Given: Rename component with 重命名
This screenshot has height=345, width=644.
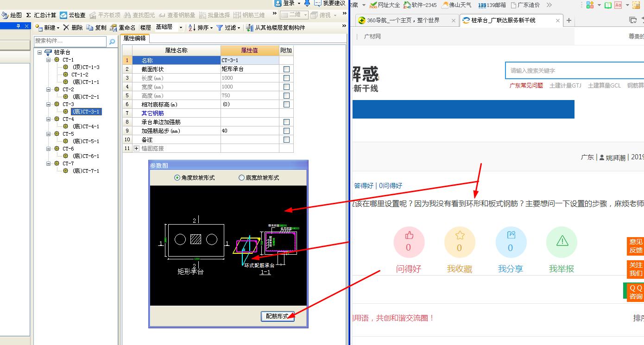Looking at the screenshot, I should [x=123, y=28].
